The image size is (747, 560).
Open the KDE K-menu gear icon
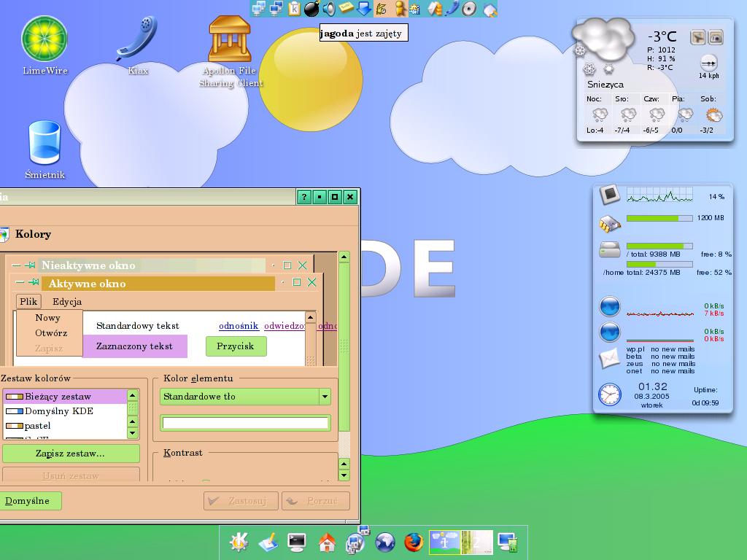pos(239,542)
